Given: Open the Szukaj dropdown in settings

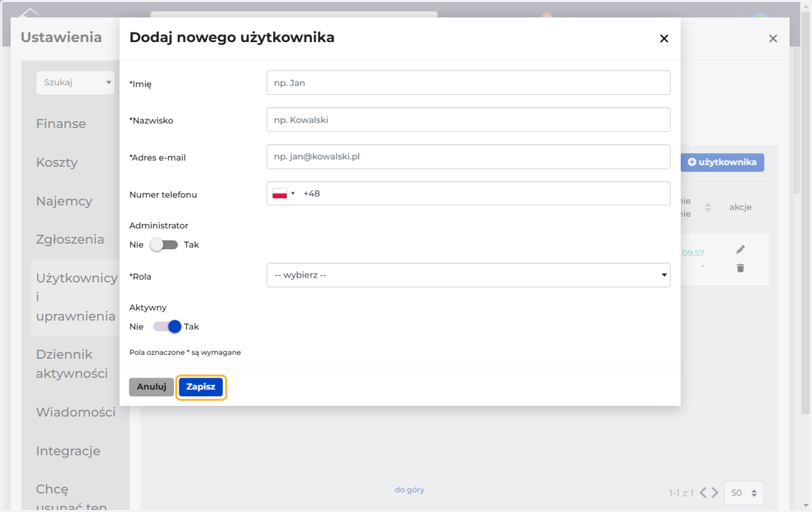Looking at the screenshot, I should pos(75,83).
